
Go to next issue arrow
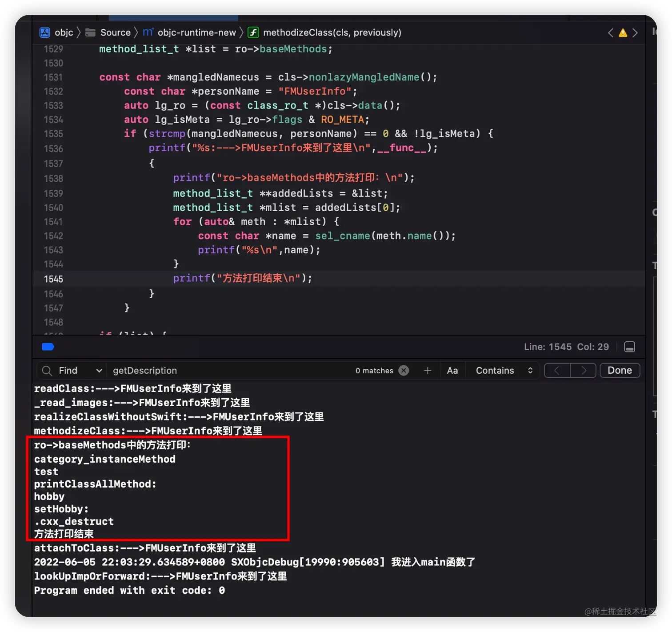coord(635,32)
